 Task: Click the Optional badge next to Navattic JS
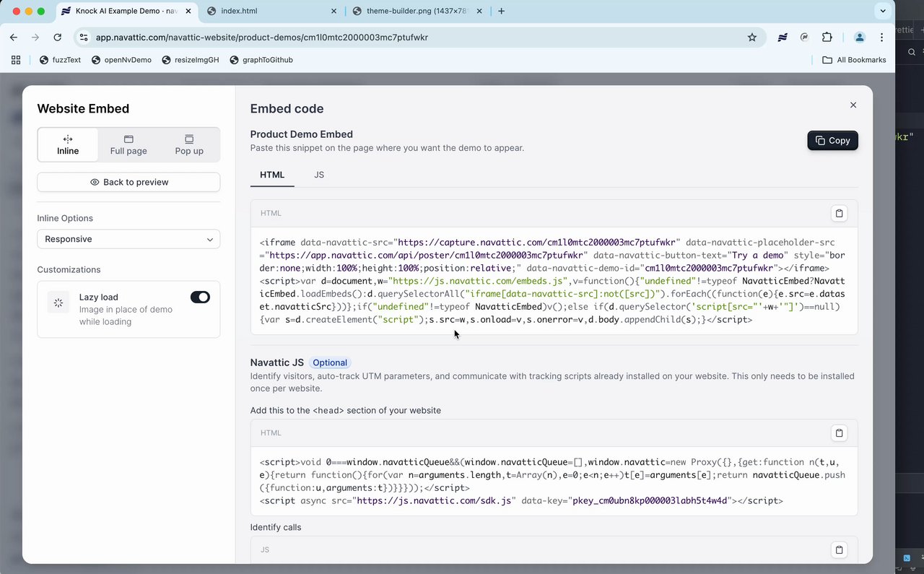[330, 362]
